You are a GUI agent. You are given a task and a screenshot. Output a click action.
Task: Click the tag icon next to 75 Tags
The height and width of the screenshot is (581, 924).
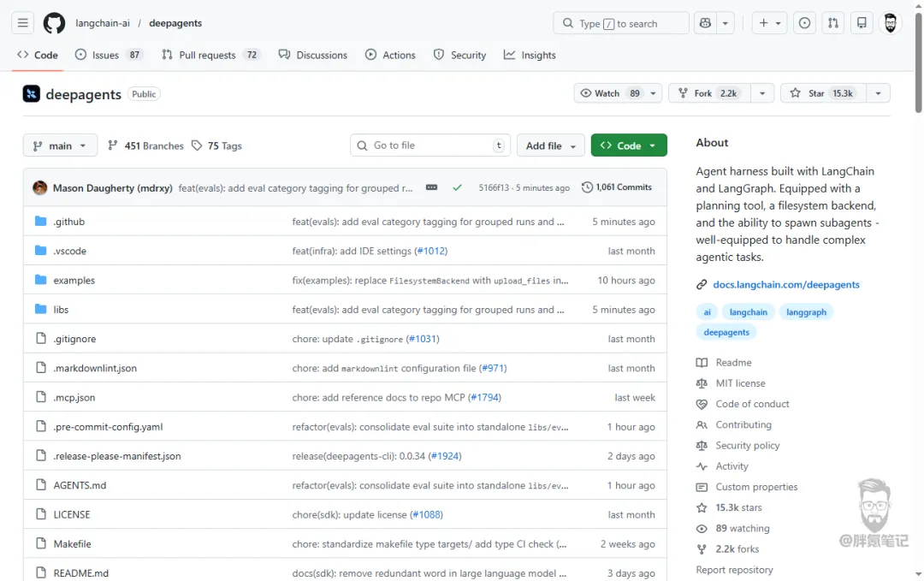click(197, 145)
